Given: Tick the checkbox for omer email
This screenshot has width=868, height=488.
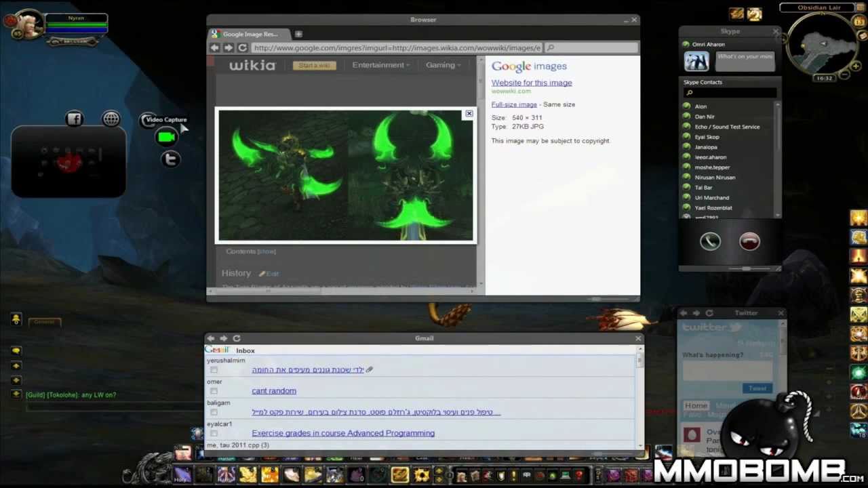Looking at the screenshot, I should coord(214,391).
